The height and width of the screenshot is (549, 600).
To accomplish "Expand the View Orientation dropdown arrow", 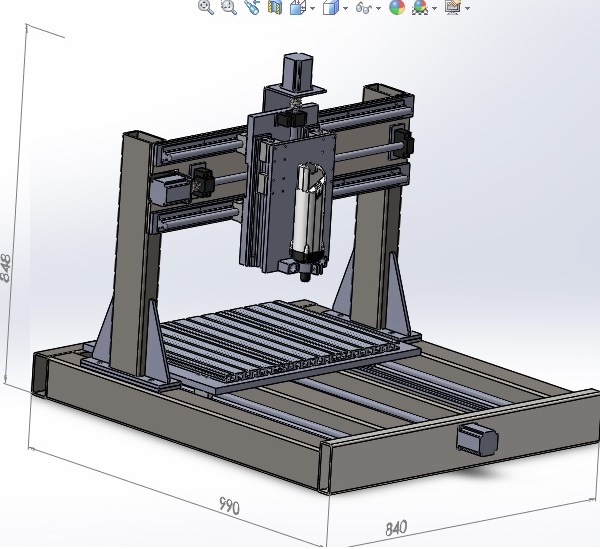I will 313,8.
